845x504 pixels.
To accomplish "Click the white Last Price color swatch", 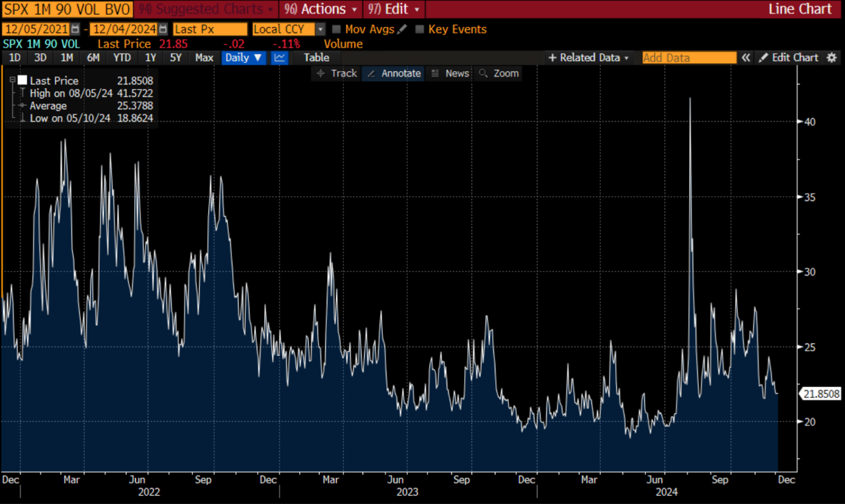I will (23, 80).
